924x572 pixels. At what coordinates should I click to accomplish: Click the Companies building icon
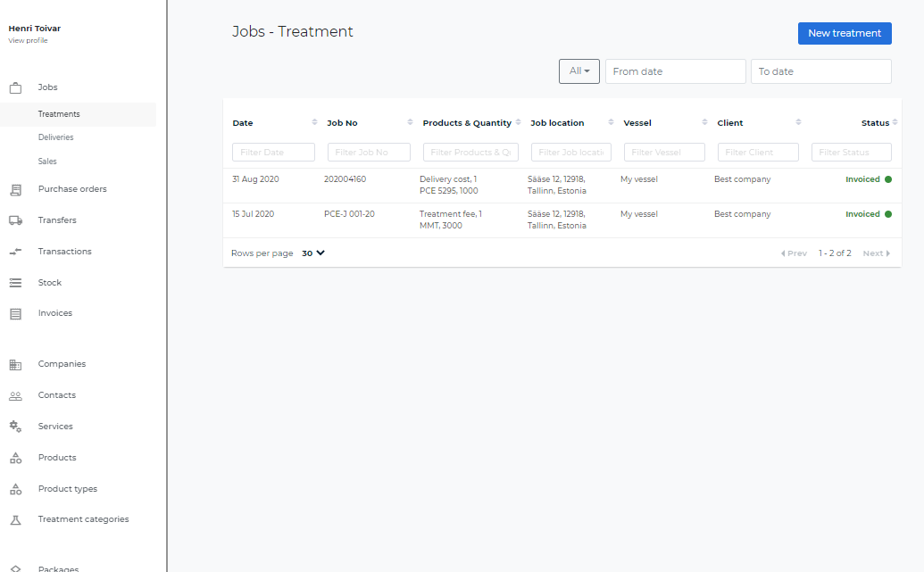pos(16,365)
